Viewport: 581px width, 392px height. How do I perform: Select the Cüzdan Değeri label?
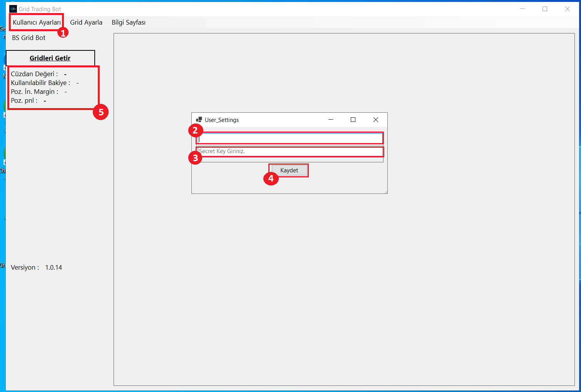click(34, 74)
